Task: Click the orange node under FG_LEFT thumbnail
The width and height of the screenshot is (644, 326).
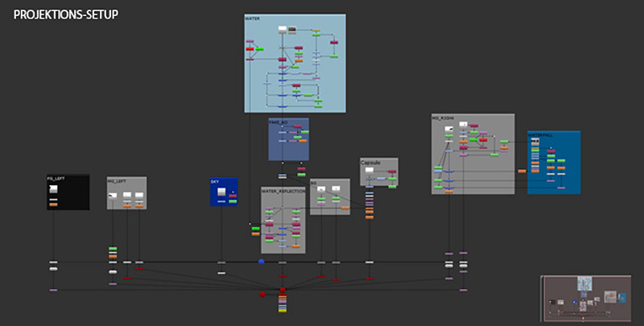Action: point(54,204)
